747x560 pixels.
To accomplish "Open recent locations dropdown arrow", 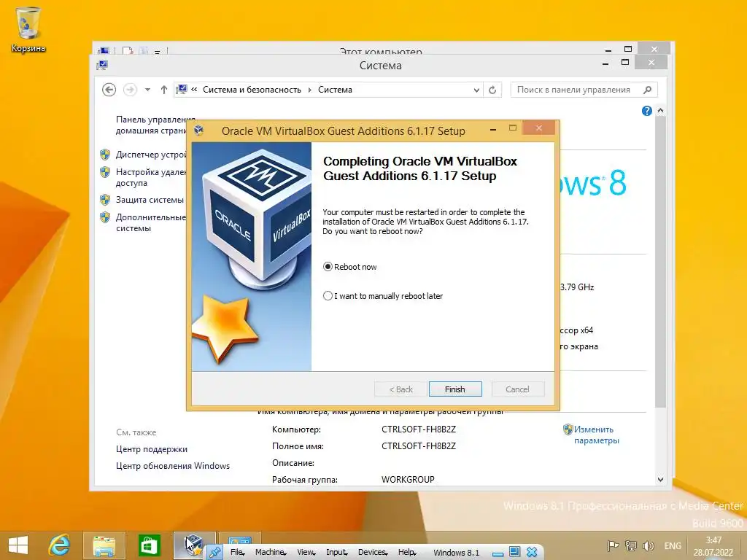I will tap(147, 90).
